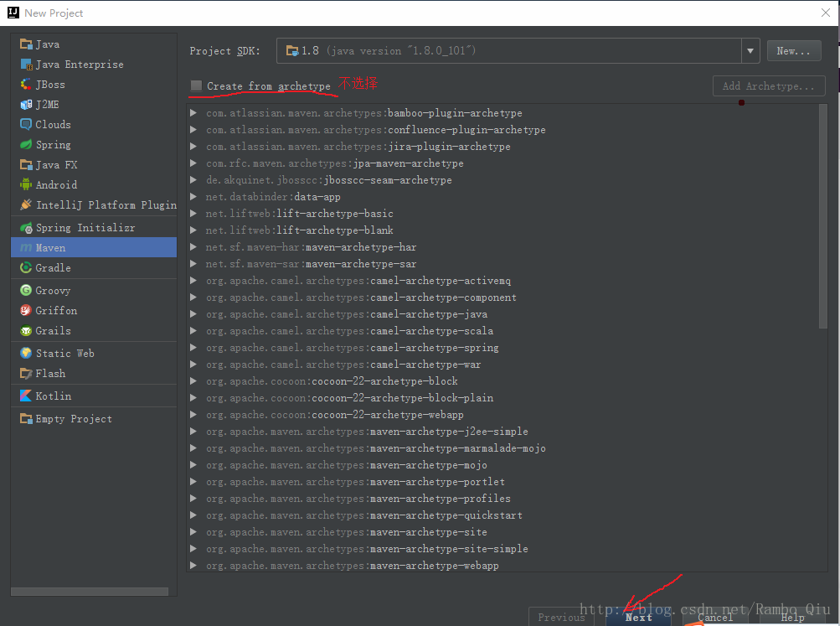Image resolution: width=840 pixels, height=626 pixels.
Task: Click the IntelliJ Platform Plugin icon
Action: [x=26, y=204]
